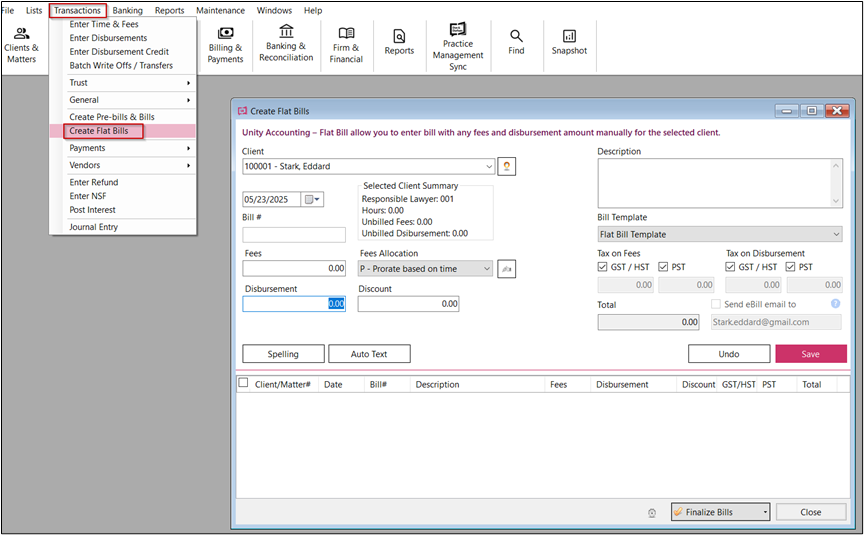Click the Fees Allocation edit icon
864x535 pixels.
506,269
